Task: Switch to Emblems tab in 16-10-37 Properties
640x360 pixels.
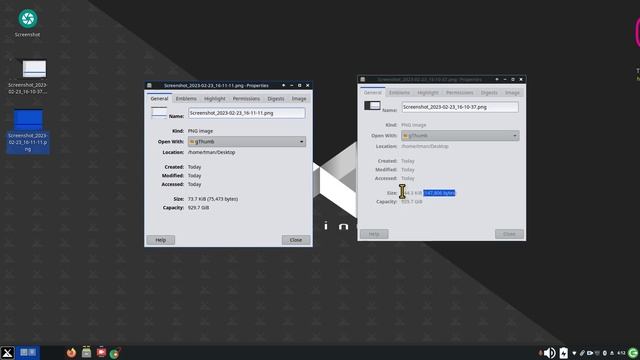Action: (399, 93)
